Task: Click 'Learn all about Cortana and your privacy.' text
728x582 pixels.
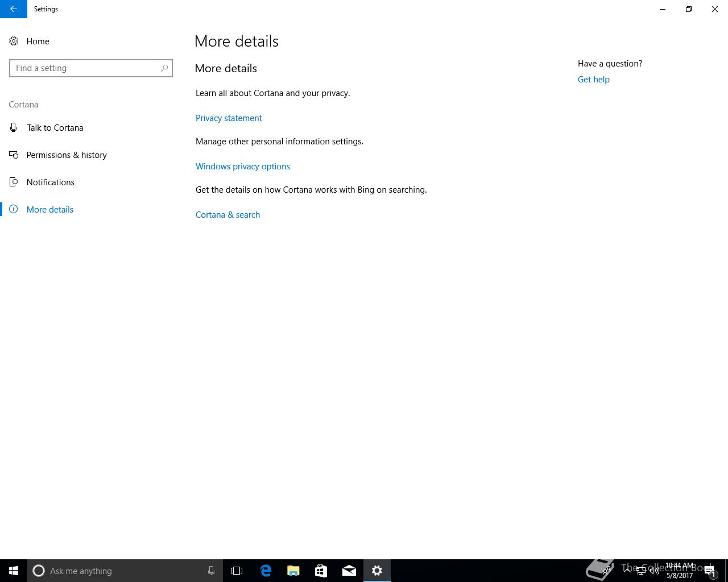Action: 273,93
